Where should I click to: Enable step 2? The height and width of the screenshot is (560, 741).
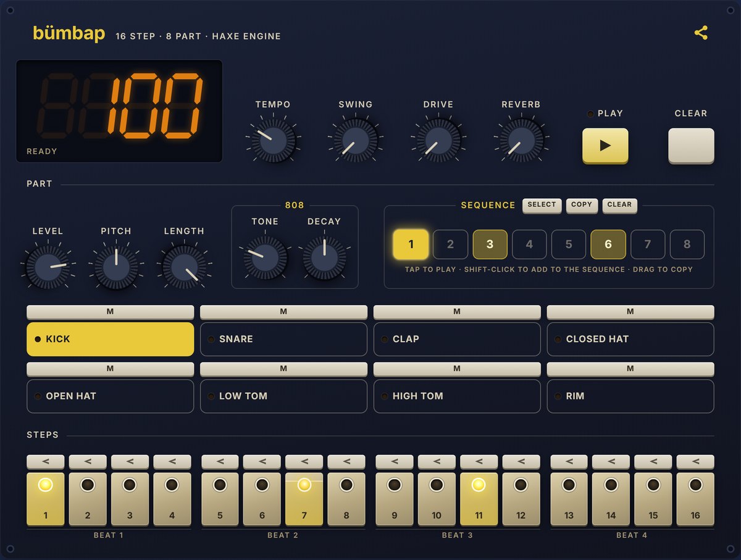point(88,499)
